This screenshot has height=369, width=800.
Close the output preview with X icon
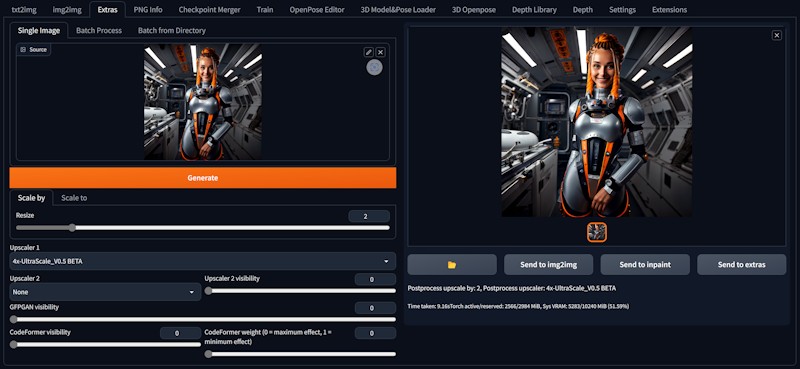777,35
